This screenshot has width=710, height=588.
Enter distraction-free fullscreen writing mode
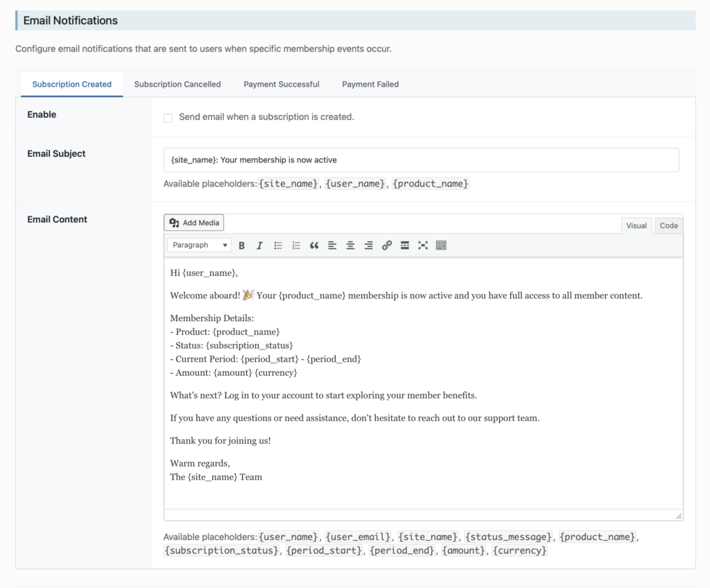pos(423,245)
